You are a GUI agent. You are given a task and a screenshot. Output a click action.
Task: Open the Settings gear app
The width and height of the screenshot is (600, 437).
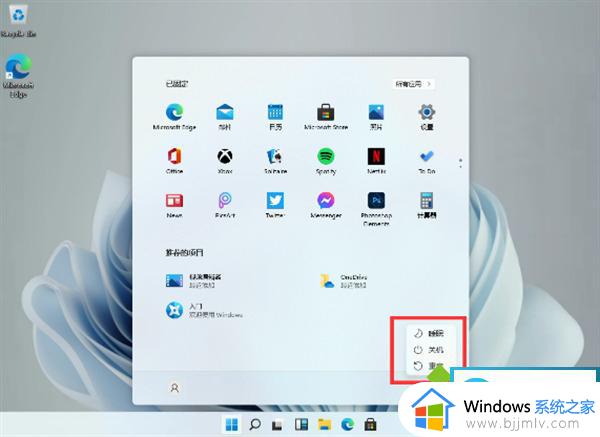click(427, 117)
